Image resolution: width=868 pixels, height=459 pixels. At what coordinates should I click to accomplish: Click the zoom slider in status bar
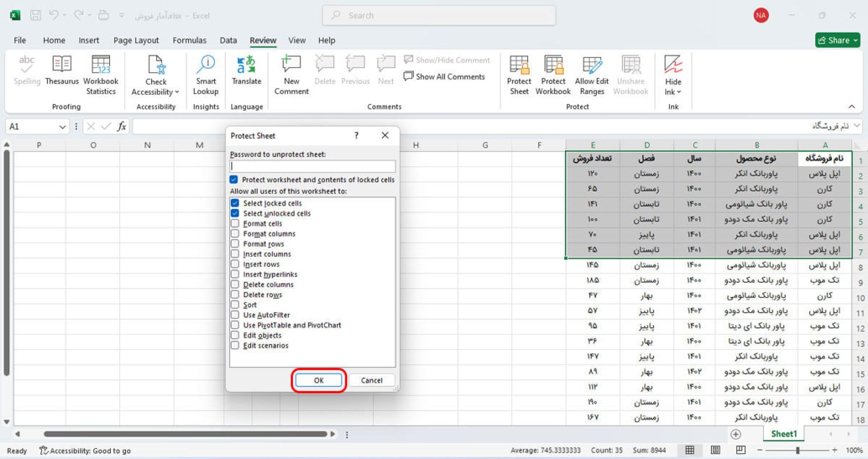pos(797,450)
